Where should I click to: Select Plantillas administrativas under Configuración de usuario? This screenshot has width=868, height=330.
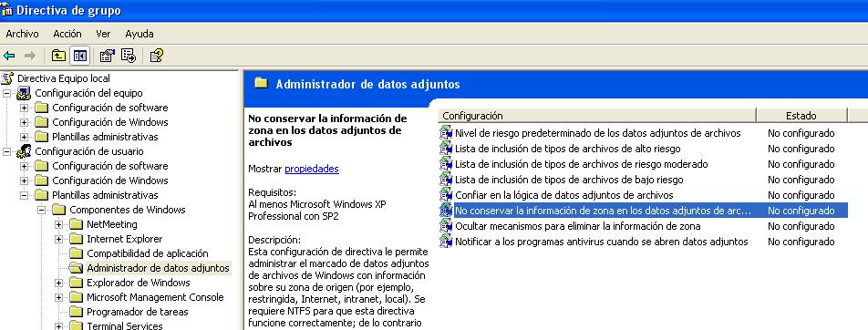coord(105,195)
